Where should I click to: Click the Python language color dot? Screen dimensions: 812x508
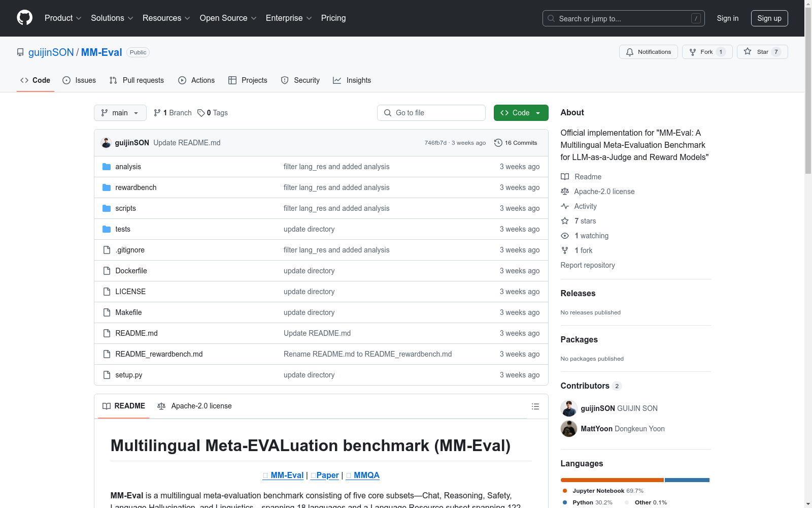click(x=565, y=502)
